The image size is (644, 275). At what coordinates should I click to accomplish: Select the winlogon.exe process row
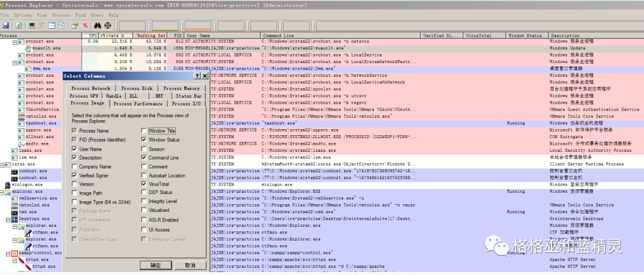click(x=322, y=185)
